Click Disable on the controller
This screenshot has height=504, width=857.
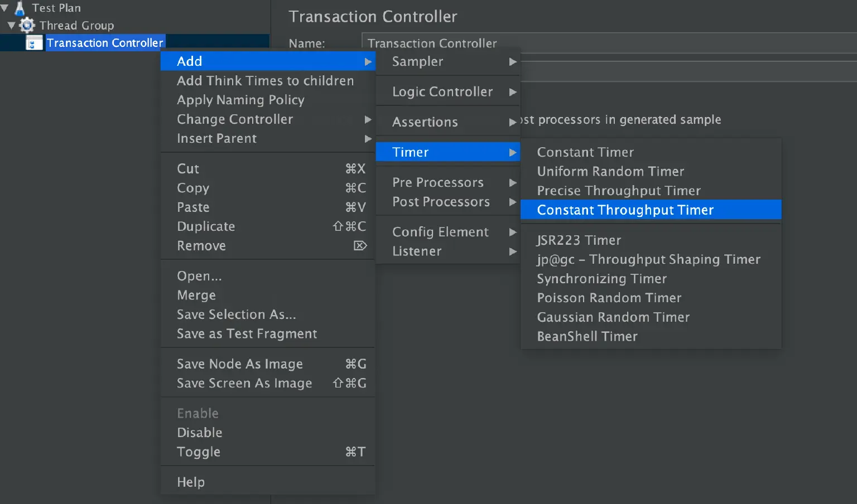(x=199, y=432)
